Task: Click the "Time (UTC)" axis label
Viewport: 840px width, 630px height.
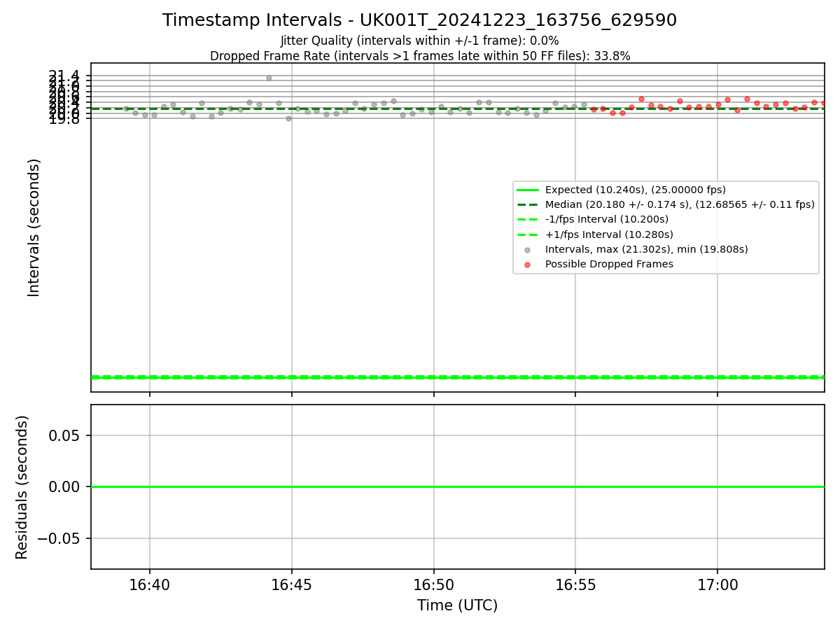Action: coord(457,605)
